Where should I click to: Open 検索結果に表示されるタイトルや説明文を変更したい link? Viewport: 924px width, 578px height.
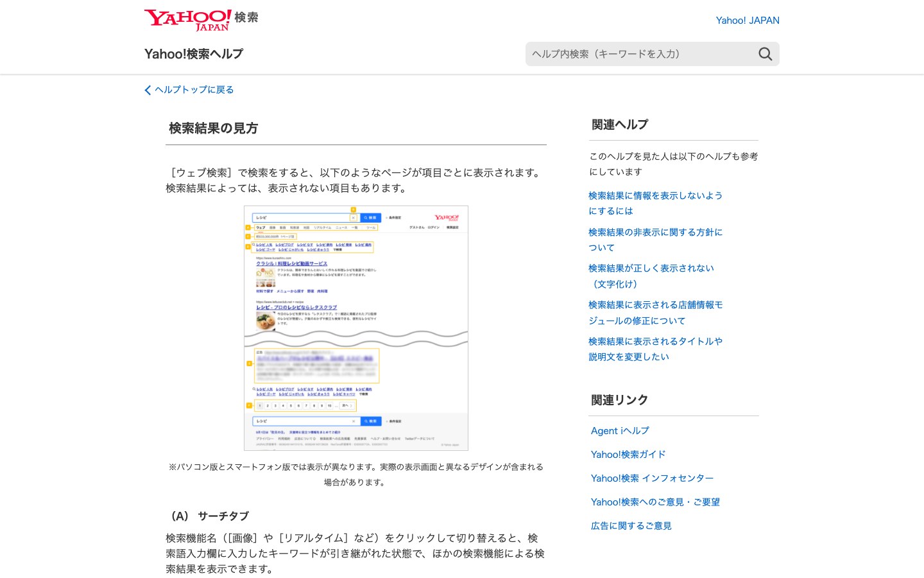[x=655, y=349]
